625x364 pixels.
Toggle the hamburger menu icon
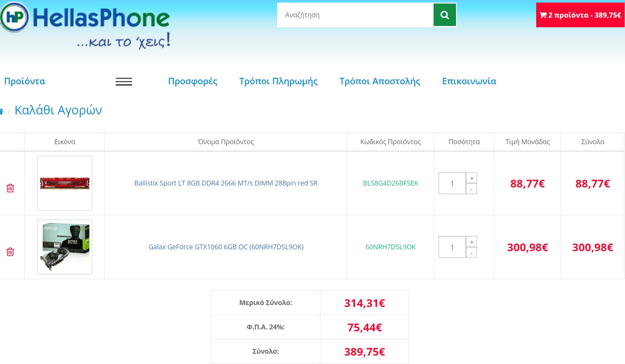(x=124, y=82)
